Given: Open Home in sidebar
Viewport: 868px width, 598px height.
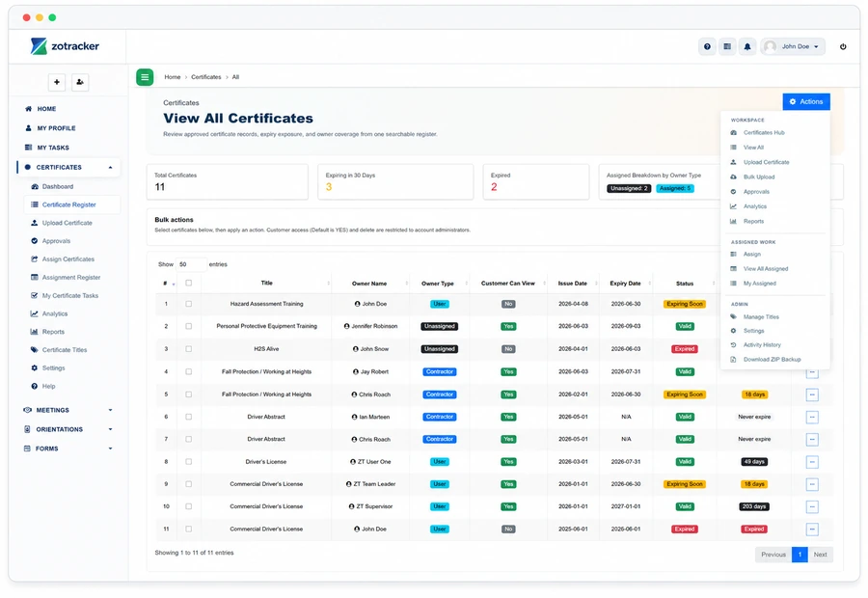Looking at the screenshot, I should (x=46, y=109).
